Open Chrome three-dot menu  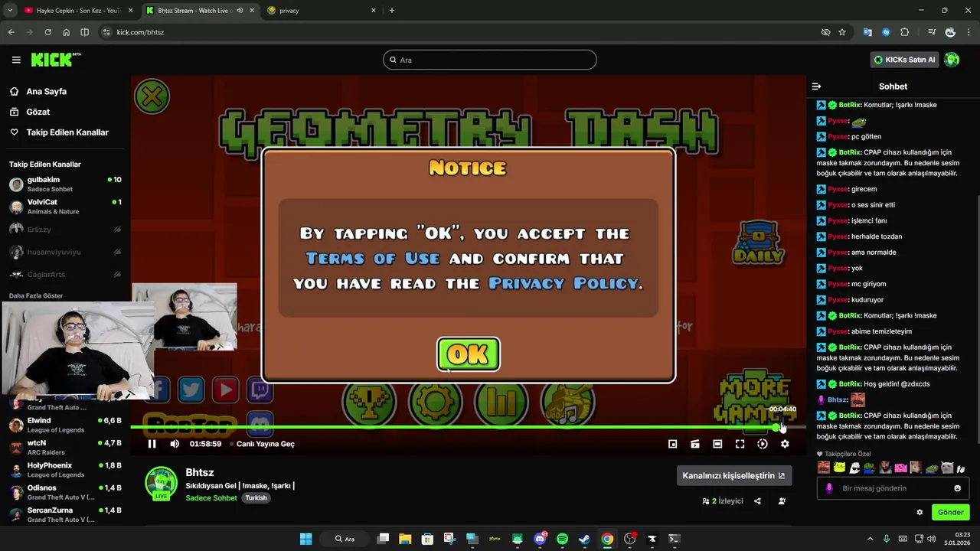969,32
